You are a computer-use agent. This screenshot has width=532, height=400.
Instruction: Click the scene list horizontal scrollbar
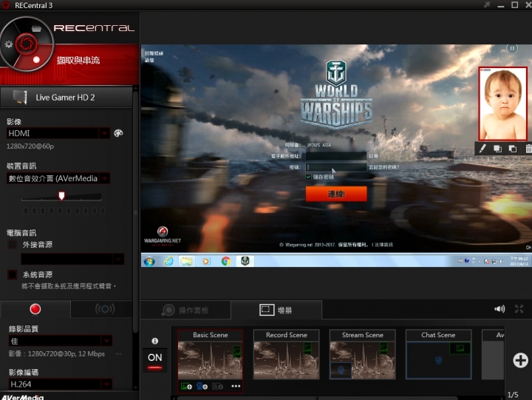(x=317, y=398)
